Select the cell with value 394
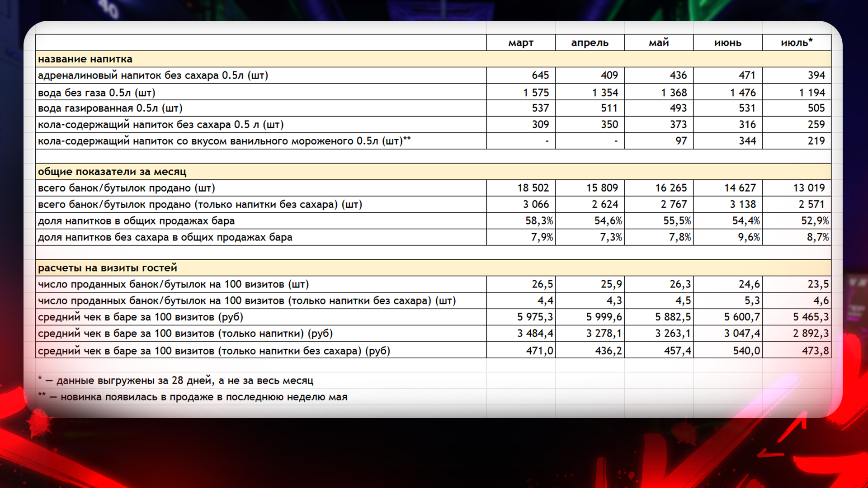The height and width of the screenshot is (488, 868). [x=797, y=75]
